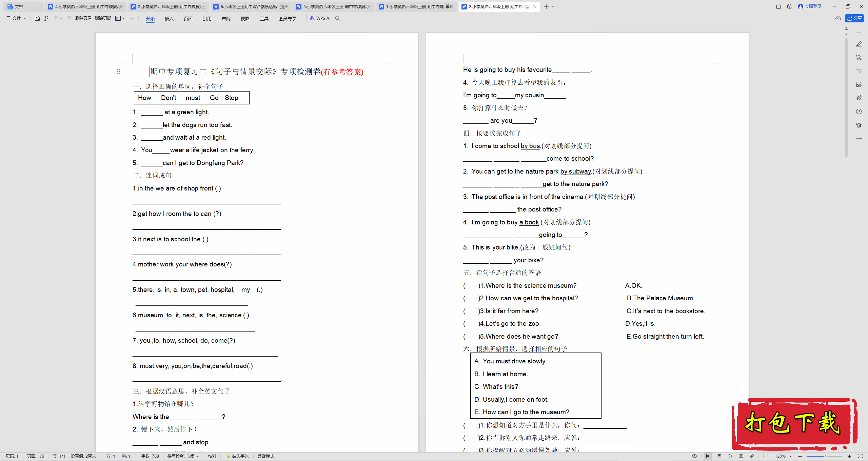Open the 会员专享 ribbon tab

pos(288,19)
